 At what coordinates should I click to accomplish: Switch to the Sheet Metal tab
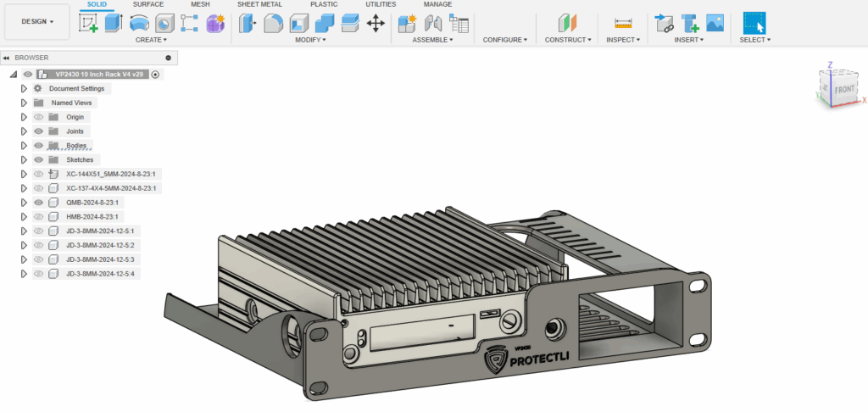coord(260,4)
